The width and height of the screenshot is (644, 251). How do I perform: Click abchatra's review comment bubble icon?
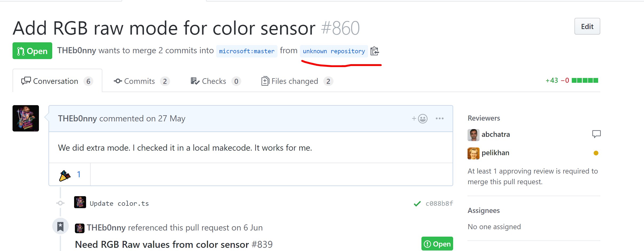596,134
